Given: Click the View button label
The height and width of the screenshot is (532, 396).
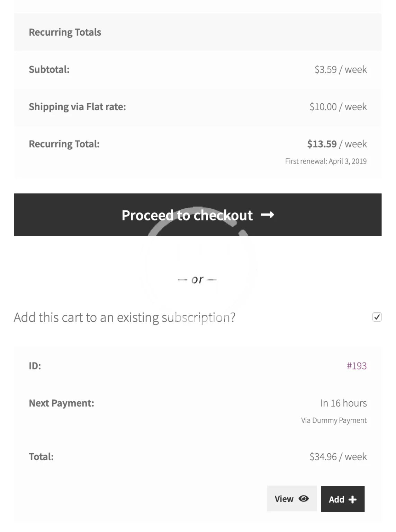Looking at the screenshot, I should coord(284,499).
